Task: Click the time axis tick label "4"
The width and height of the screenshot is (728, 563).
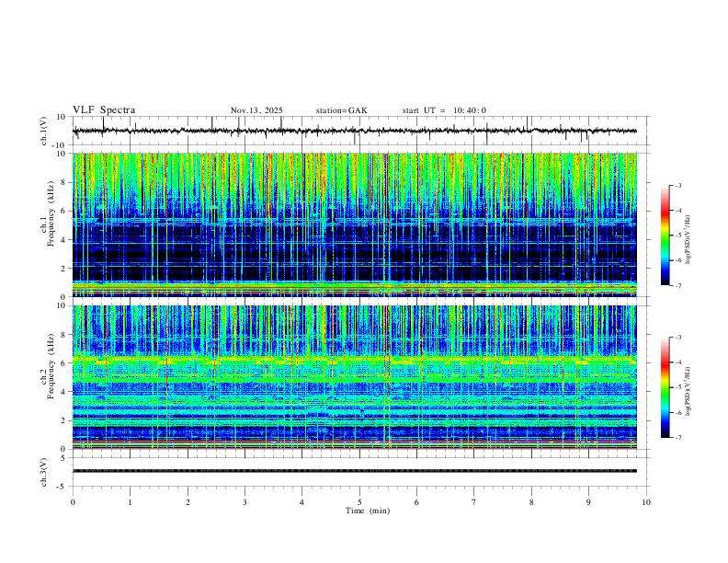Action: point(301,502)
